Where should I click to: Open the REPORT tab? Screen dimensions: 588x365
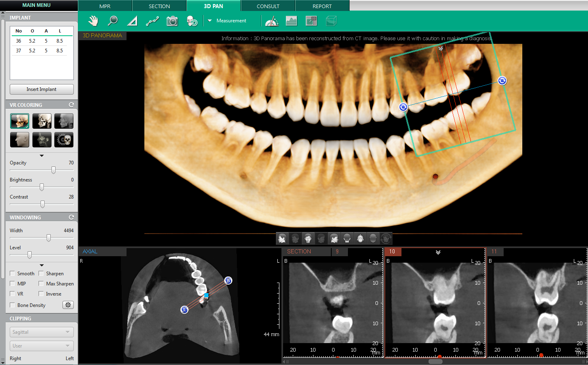[x=322, y=6]
